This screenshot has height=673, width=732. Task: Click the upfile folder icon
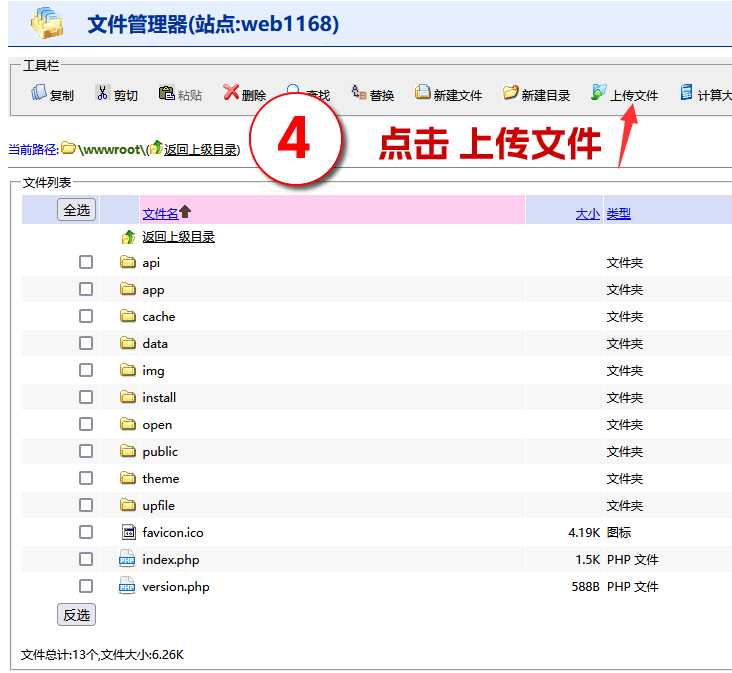(x=127, y=505)
